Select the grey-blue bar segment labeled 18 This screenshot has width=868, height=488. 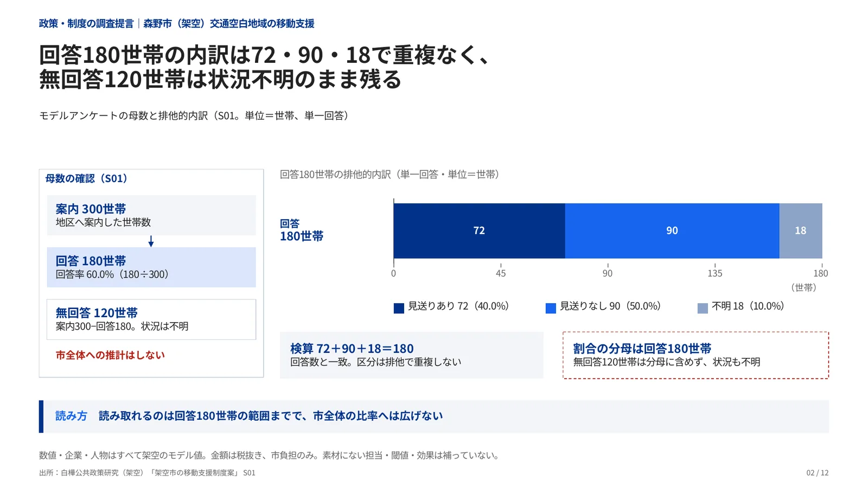tap(801, 231)
